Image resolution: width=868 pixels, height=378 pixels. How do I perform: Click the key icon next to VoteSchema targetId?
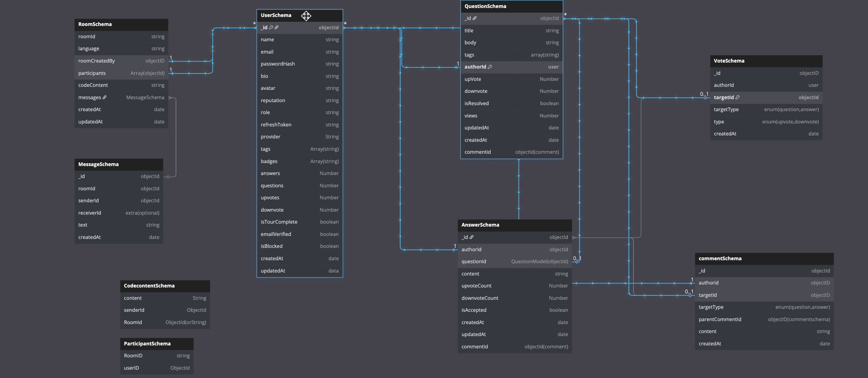[x=738, y=97]
